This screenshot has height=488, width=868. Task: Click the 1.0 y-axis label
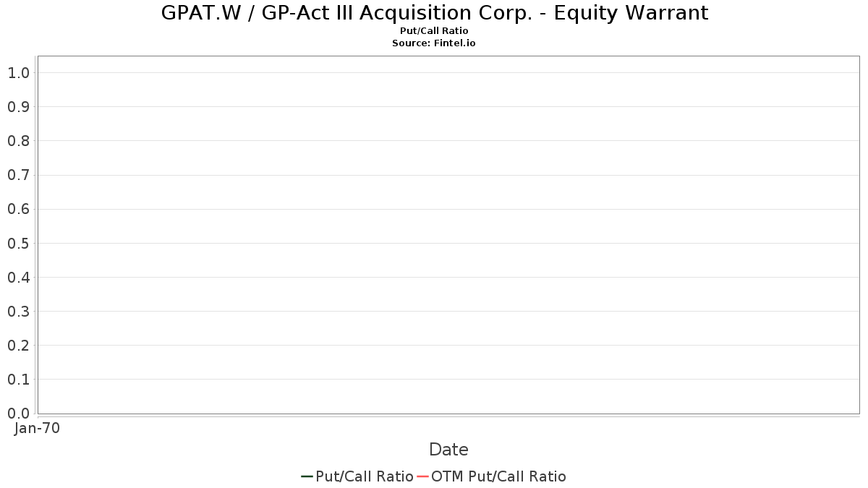[18, 72]
